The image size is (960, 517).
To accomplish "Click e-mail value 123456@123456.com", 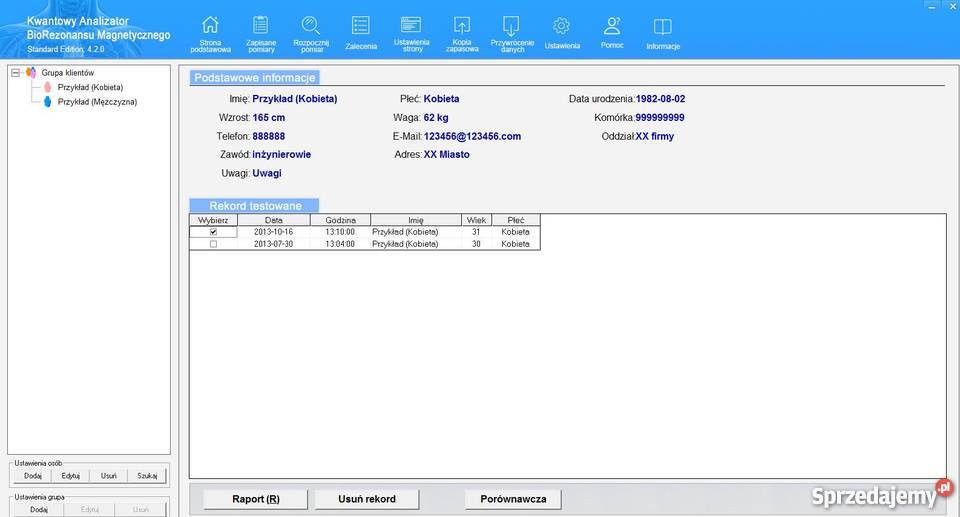I will click(472, 137).
